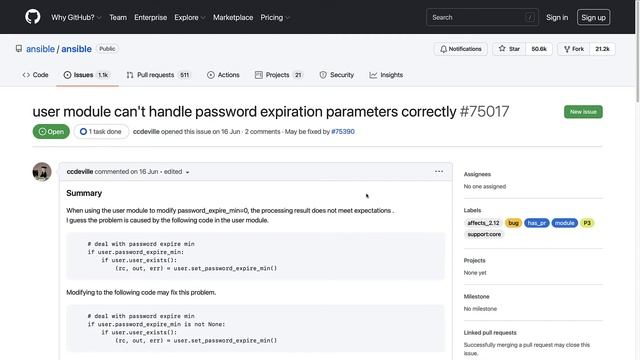This screenshot has height=360, width=640.
Task: Click the issue title text
Action: [x=244, y=111]
